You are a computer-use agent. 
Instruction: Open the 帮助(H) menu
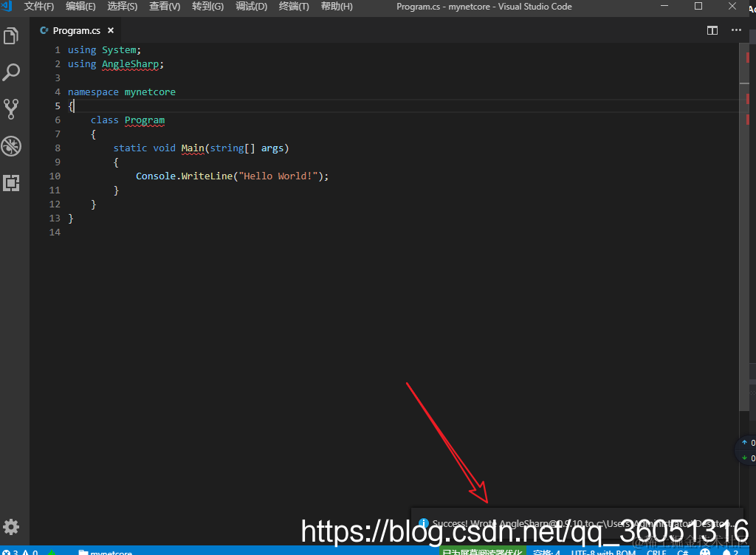point(337,7)
